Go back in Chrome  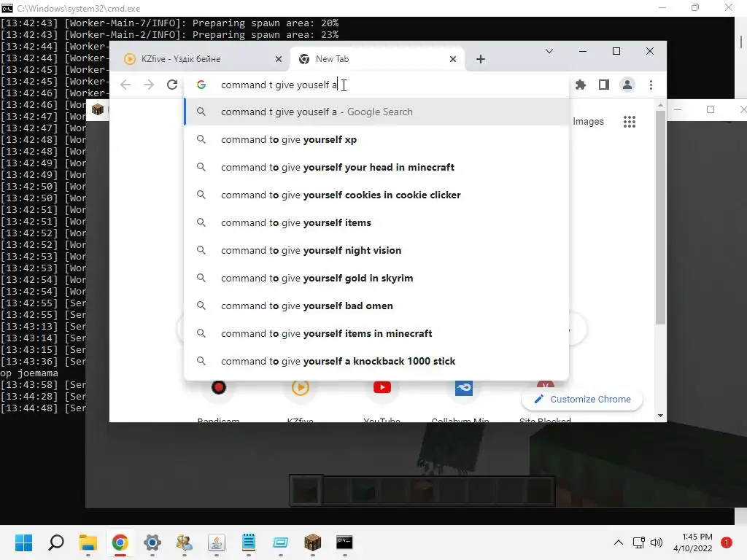pos(125,85)
